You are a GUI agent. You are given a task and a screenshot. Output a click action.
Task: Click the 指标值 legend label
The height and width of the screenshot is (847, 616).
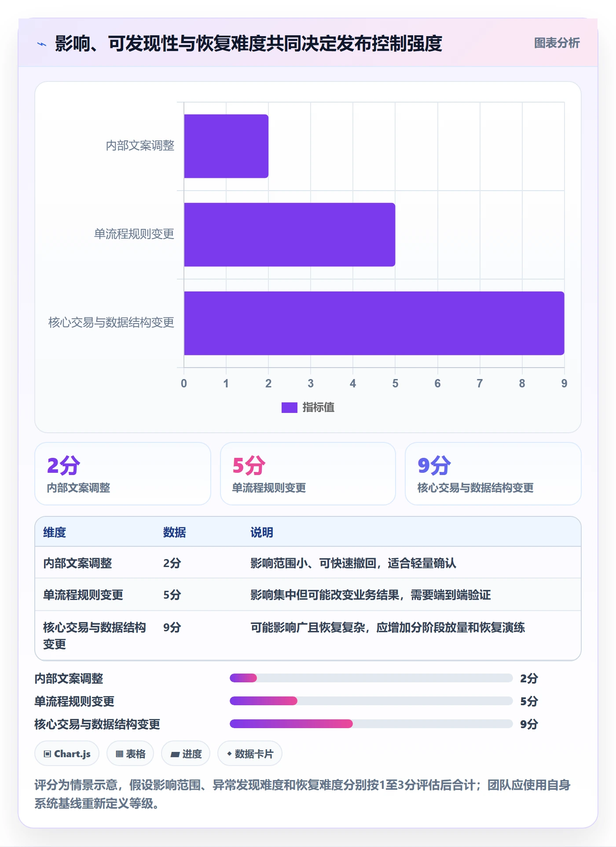319,408
